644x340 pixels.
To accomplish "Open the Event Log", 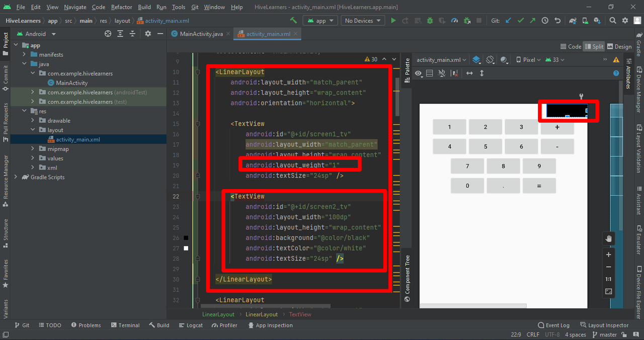I will pyautogui.click(x=553, y=325).
